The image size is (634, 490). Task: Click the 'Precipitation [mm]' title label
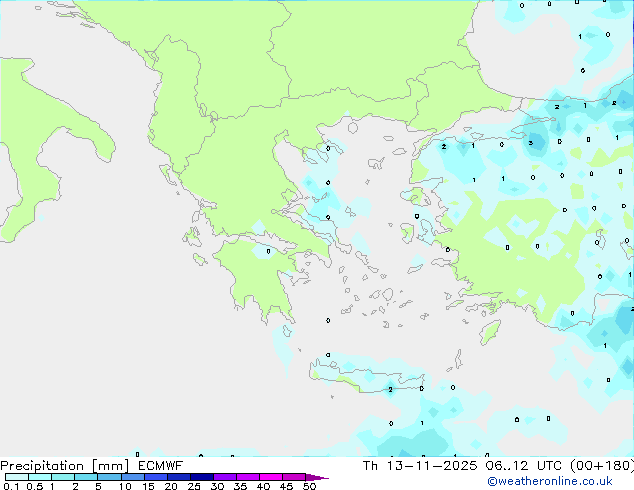tap(65, 466)
